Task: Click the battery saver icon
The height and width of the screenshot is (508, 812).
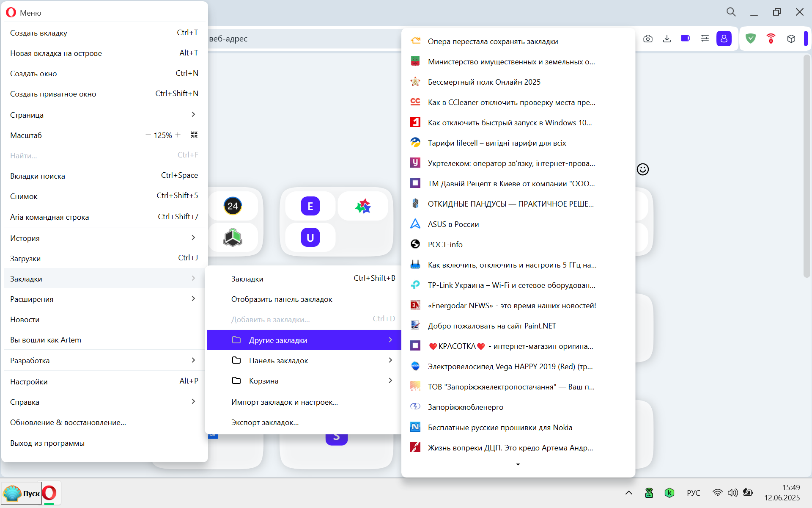Action: pos(686,39)
